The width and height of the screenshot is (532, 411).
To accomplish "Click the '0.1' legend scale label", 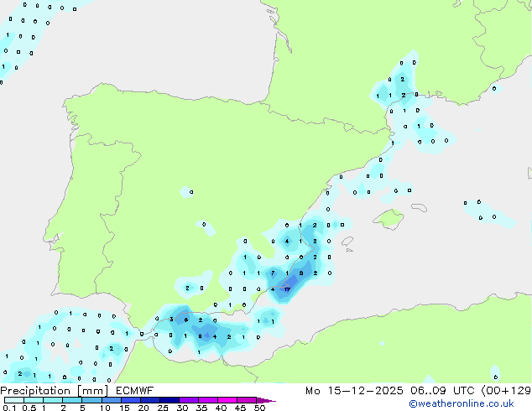I will point(9,408).
